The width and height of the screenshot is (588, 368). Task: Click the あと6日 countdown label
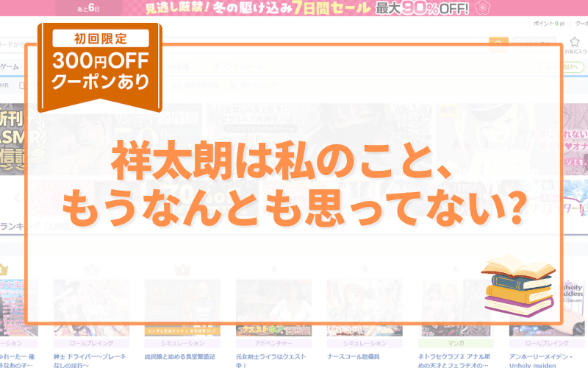(x=89, y=8)
